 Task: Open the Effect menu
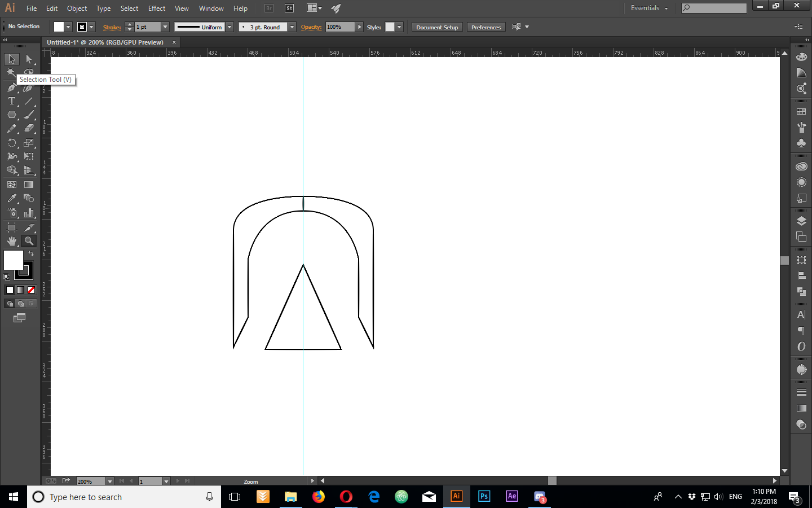pos(157,8)
